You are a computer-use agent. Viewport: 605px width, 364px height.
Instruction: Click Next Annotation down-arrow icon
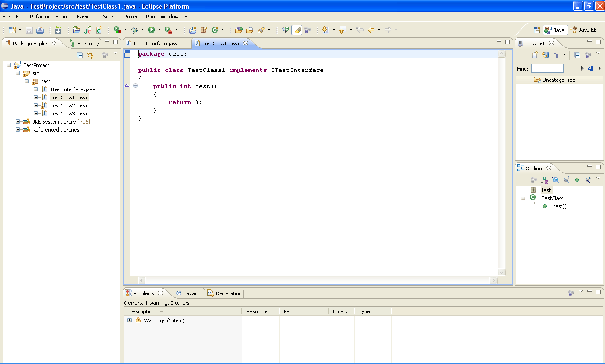pyautogui.click(x=325, y=30)
